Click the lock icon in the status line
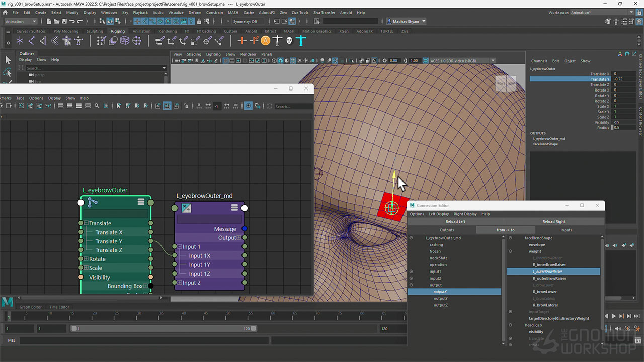The width and height of the screenshot is (644, 362). [199, 21]
